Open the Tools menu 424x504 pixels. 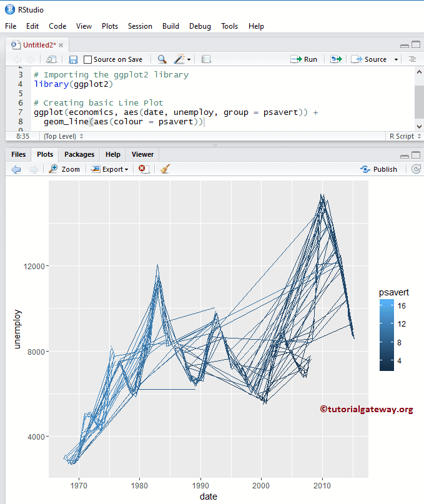[230, 26]
